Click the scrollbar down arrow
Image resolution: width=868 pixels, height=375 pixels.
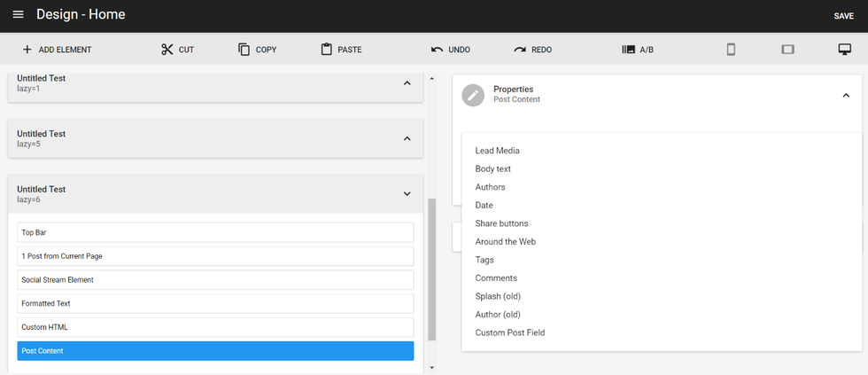(431, 367)
